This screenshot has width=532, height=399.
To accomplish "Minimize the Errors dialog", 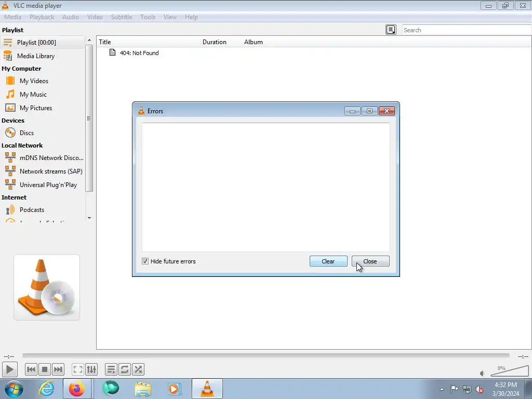I will pos(353,111).
